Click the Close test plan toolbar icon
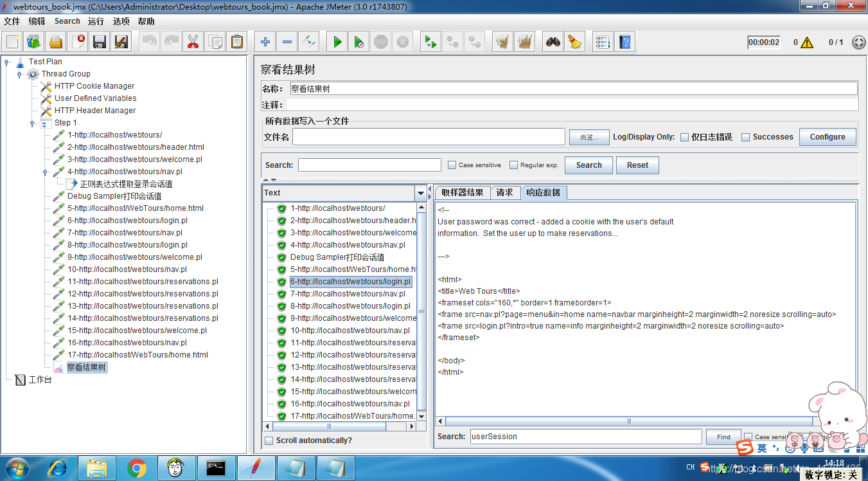This screenshot has width=868, height=481. click(78, 42)
